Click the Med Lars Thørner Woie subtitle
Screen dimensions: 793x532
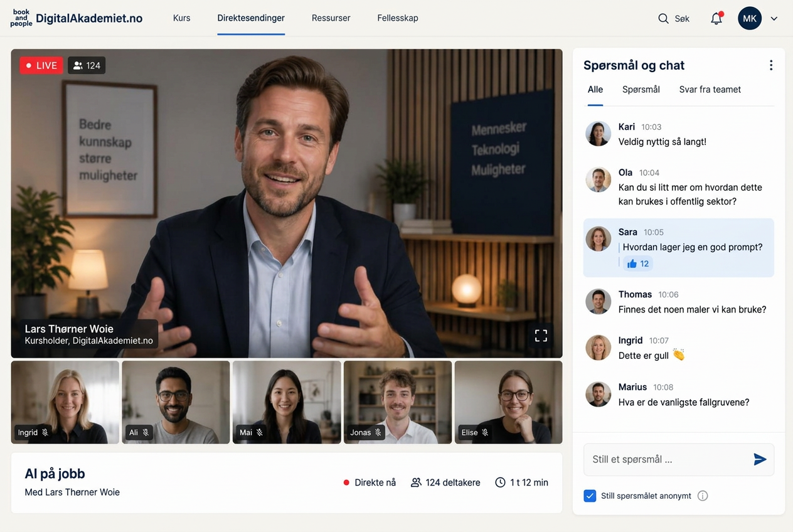(72, 492)
